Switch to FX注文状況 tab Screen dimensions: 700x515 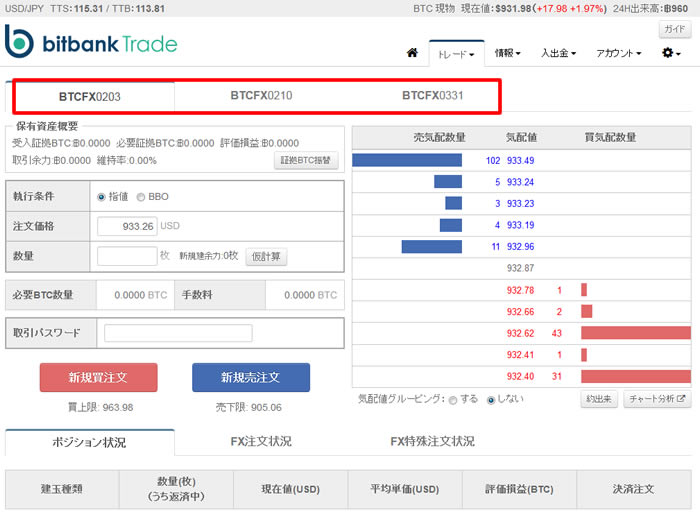coord(261,441)
